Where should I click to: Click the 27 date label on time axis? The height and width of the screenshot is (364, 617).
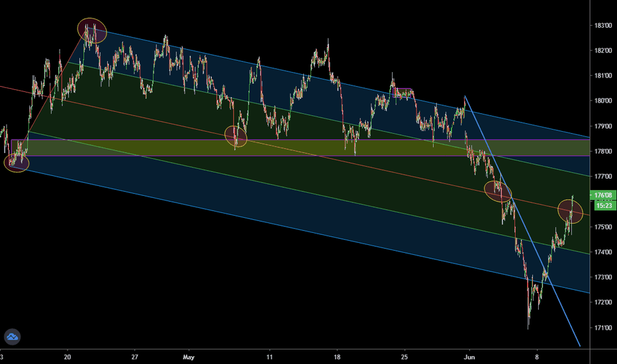click(x=135, y=357)
